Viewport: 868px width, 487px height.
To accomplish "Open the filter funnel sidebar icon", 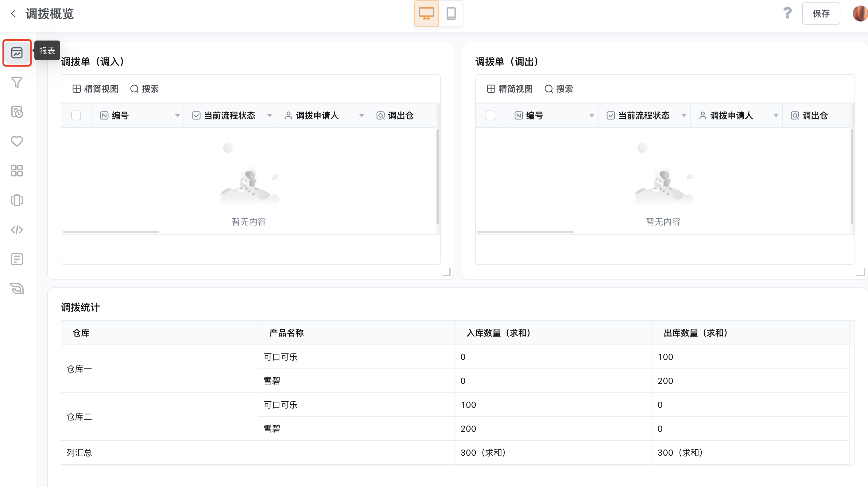I will (17, 82).
